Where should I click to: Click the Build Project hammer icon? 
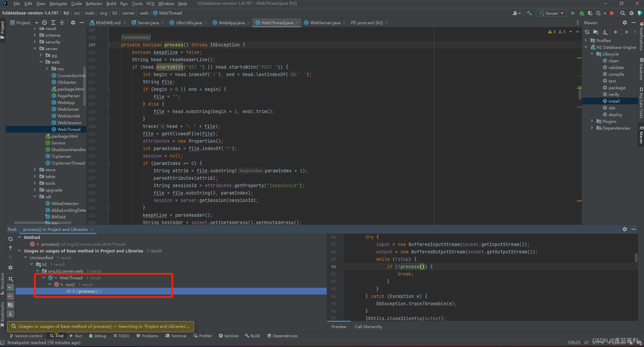pyautogui.click(x=529, y=13)
